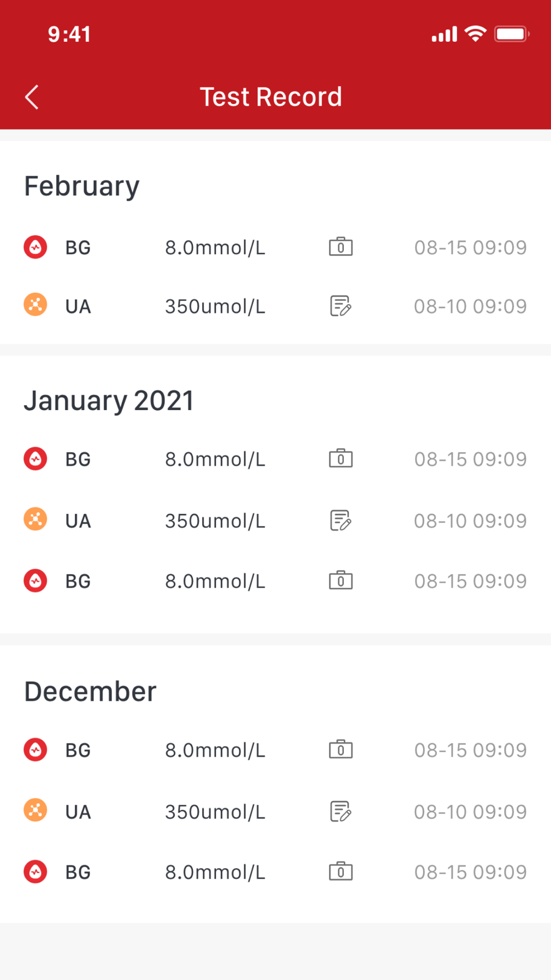The height and width of the screenshot is (980, 551).
Task: Open February's 8.0mmol/L BG record
Action: [x=215, y=248]
